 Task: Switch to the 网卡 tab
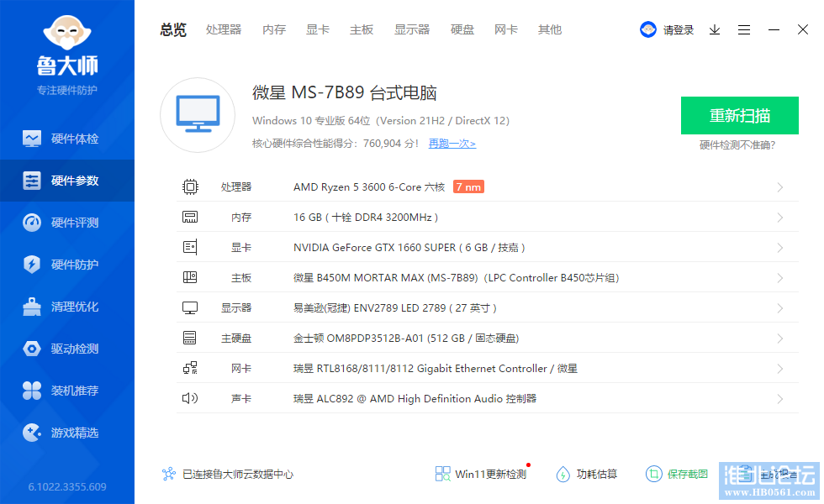point(506,30)
